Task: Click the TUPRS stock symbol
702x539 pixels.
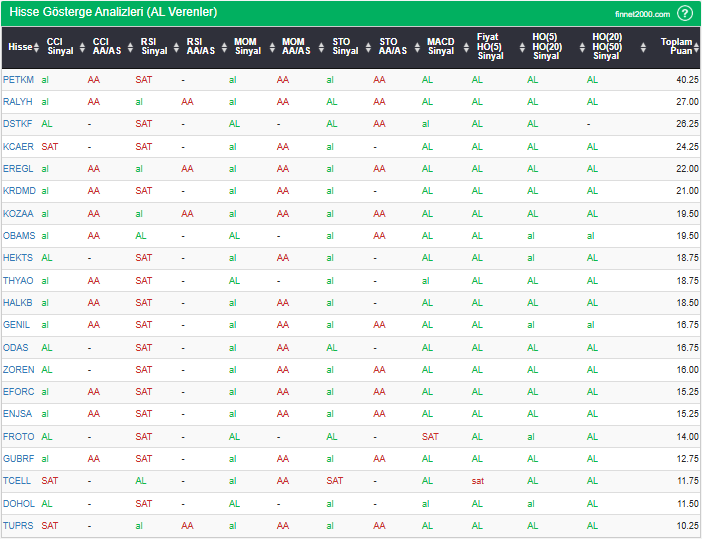Action: tap(18, 526)
